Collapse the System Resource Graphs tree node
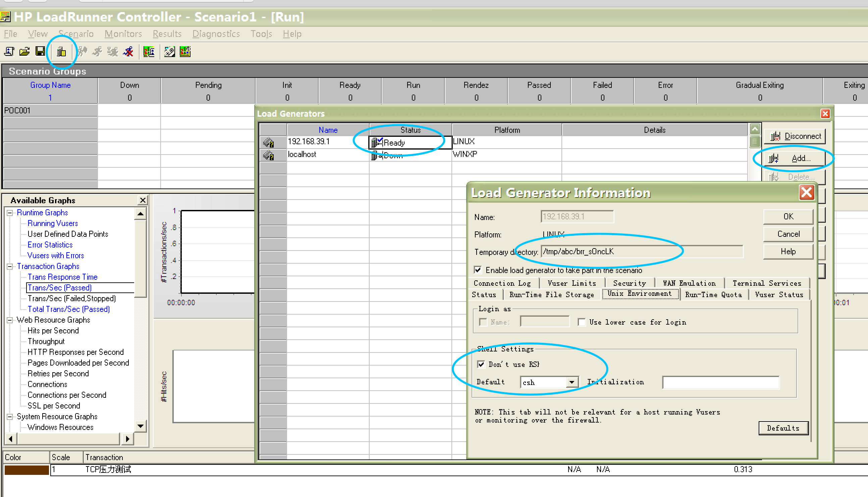 pyautogui.click(x=10, y=417)
